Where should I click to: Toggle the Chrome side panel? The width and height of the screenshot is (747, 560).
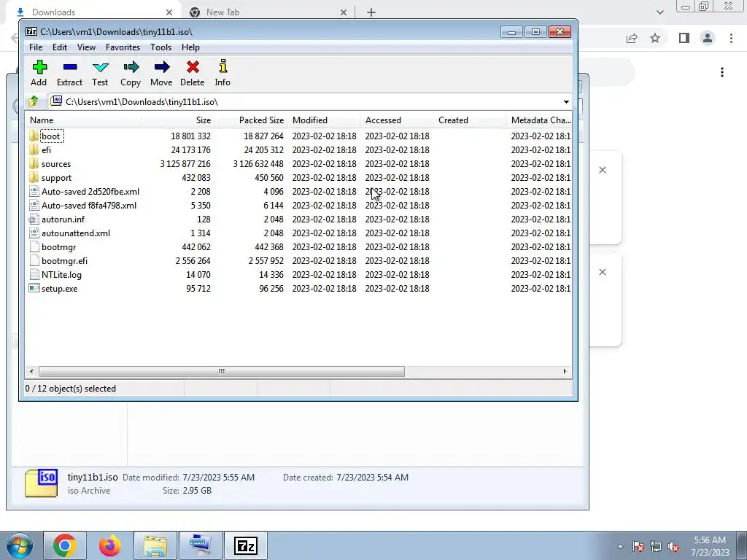tap(684, 38)
